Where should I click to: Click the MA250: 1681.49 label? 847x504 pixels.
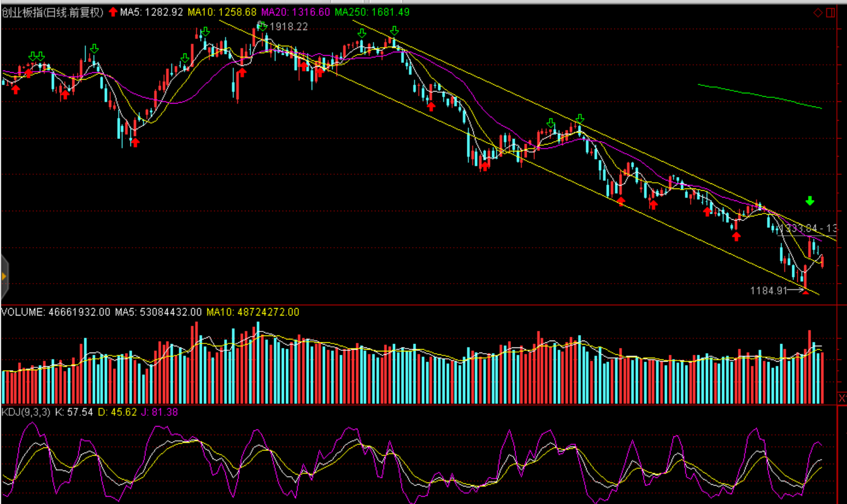pyautogui.click(x=372, y=12)
